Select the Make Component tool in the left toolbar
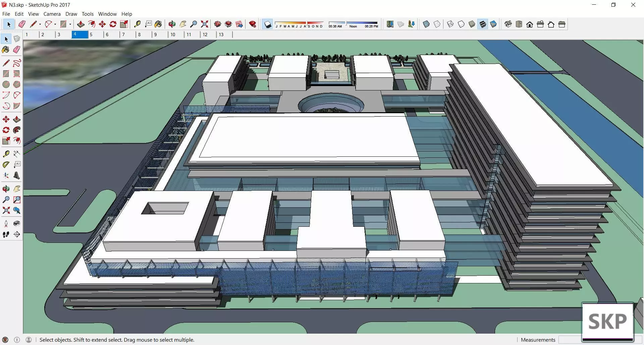The height and width of the screenshot is (345, 644). pos(17,39)
